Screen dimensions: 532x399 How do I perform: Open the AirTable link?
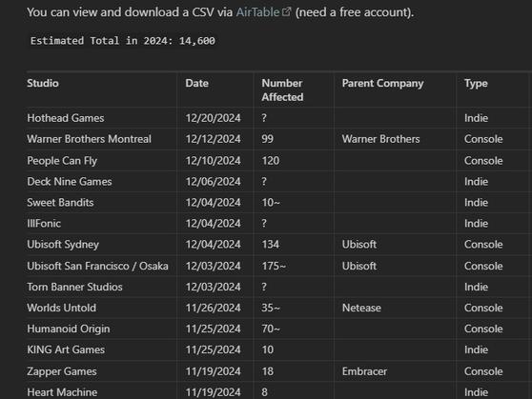click(257, 12)
